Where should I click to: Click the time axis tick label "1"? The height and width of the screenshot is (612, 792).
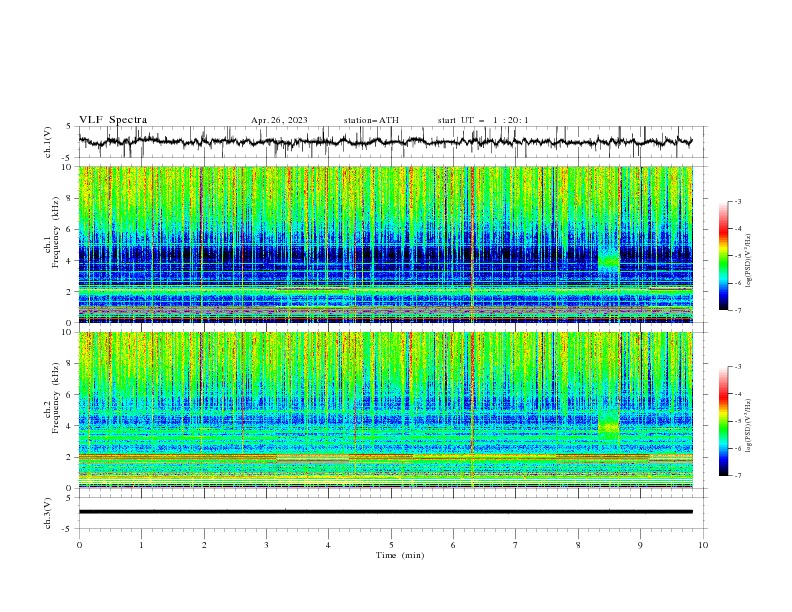pyautogui.click(x=141, y=545)
